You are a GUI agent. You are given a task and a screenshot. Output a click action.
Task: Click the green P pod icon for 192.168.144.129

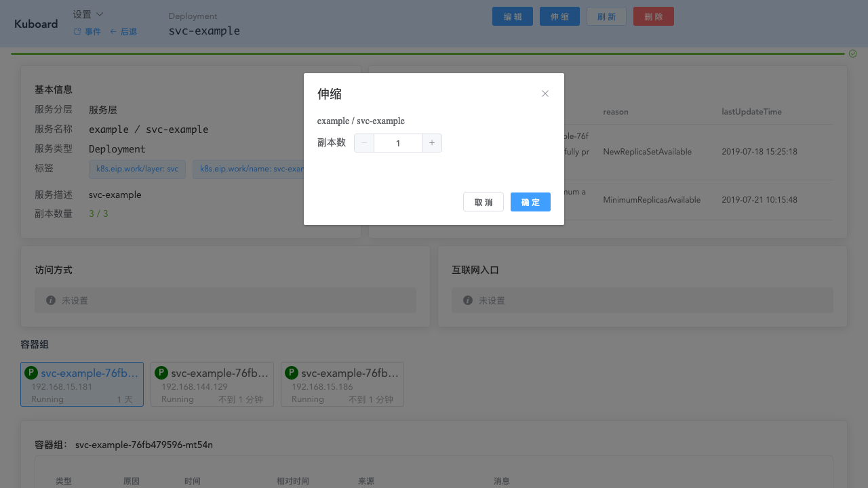click(x=161, y=373)
